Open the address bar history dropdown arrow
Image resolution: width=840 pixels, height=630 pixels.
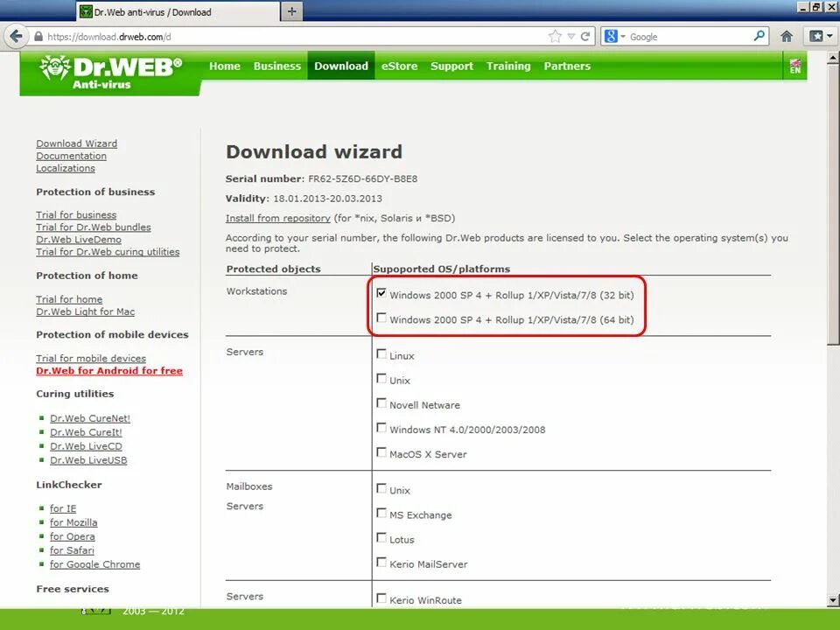point(571,37)
